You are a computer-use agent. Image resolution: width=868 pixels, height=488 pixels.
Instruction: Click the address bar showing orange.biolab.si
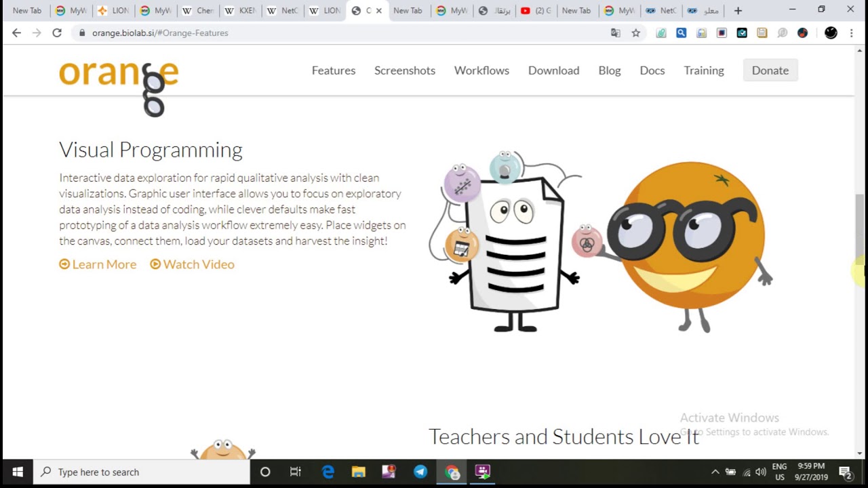click(x=339, y=33)
